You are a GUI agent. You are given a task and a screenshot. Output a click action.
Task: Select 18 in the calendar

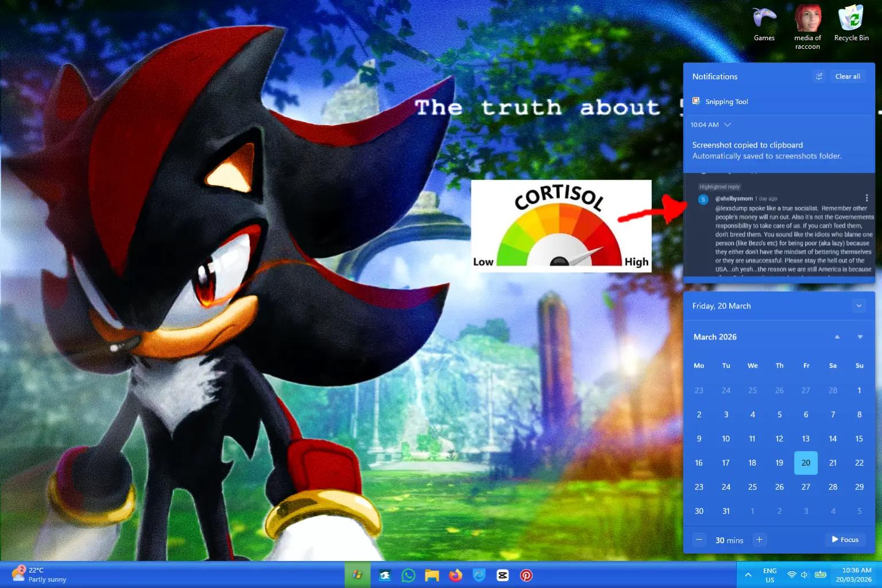click(752, 463)
